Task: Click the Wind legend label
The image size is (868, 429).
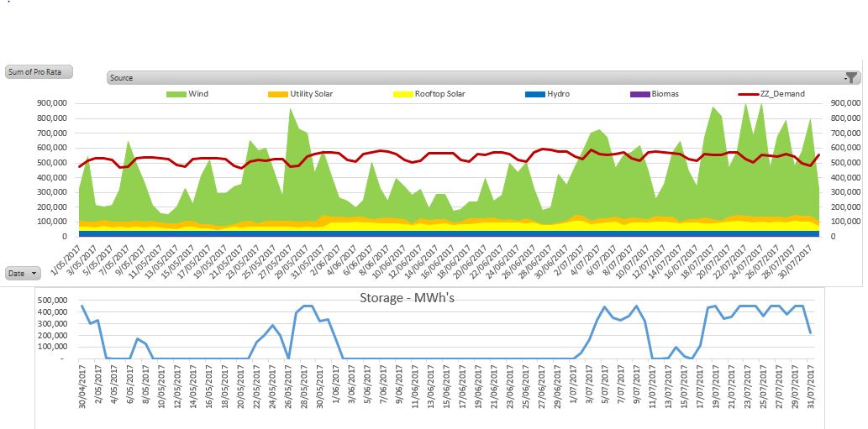Action: (x=198, y=94)
